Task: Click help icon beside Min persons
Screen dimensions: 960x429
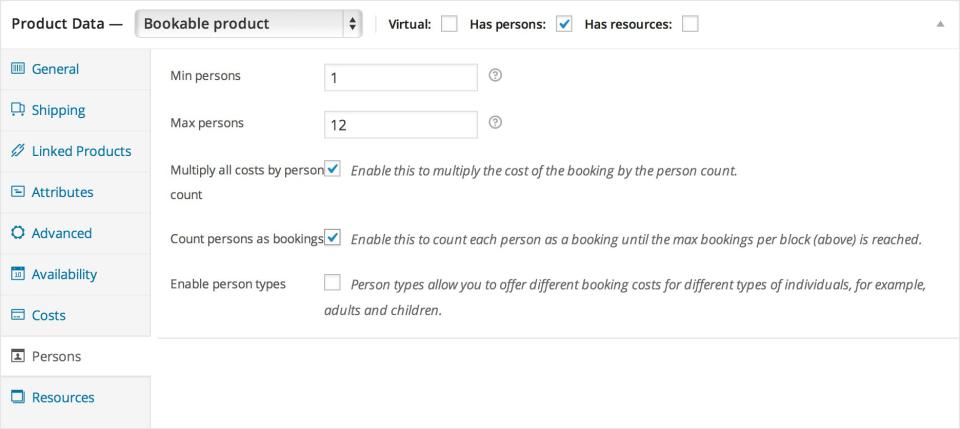Action: pos(495,76)
